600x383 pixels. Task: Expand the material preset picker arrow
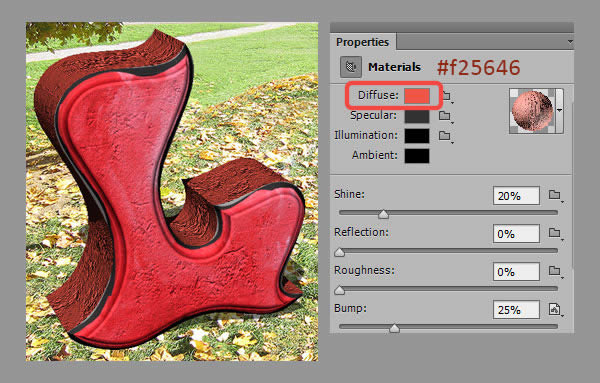pos(559,111)
